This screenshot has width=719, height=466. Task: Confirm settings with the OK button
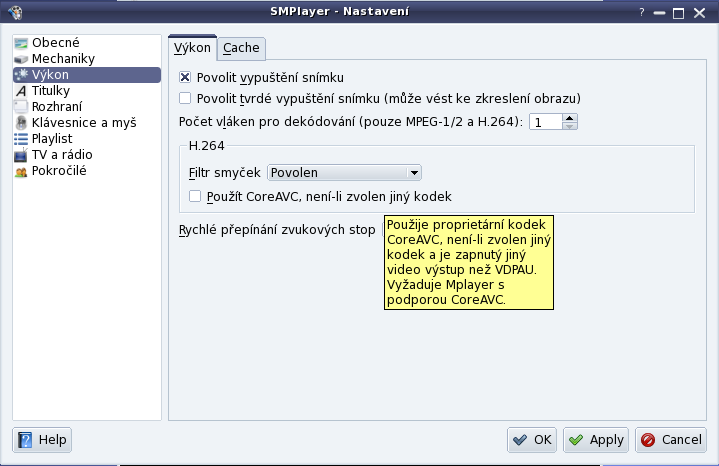[532, 440]
